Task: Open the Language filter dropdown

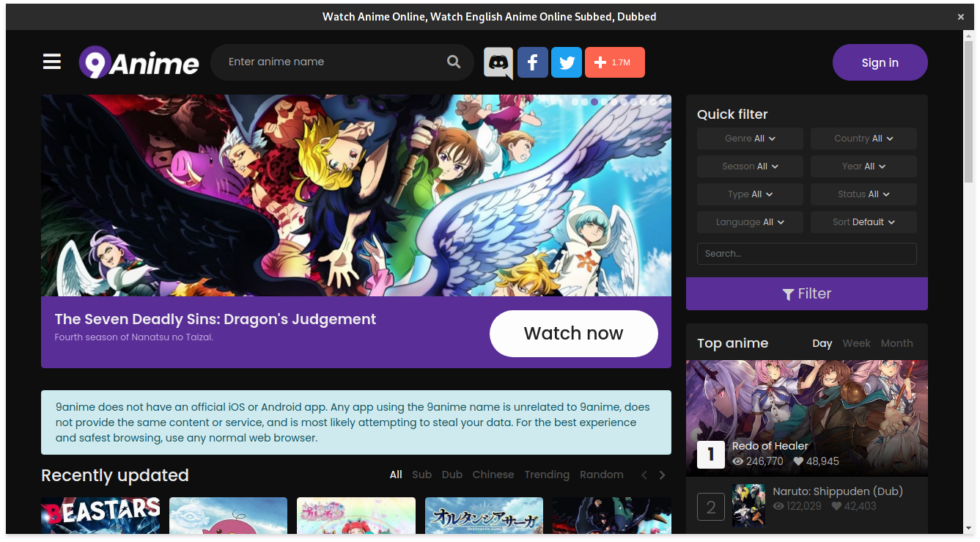Action: (750, 222)
